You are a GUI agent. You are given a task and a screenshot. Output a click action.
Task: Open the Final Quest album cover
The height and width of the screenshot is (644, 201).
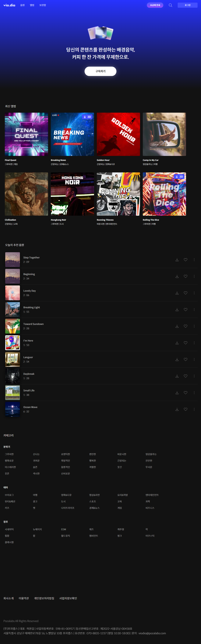click(26, 134)
